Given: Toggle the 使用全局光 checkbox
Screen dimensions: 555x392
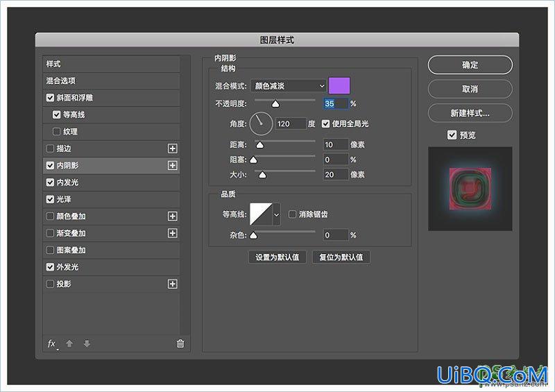Looking at the screenshot, I should point(325,123).
